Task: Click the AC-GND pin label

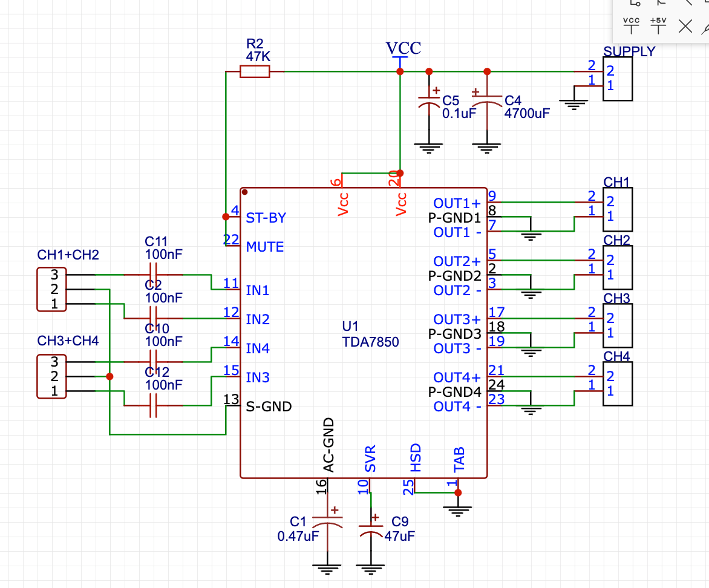Action: [328, 445]
